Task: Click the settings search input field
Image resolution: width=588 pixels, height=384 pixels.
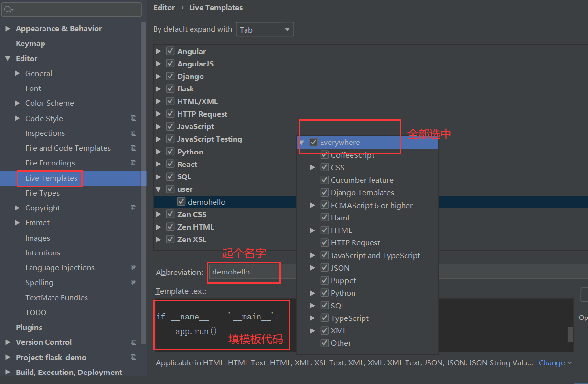Action: 72,10
